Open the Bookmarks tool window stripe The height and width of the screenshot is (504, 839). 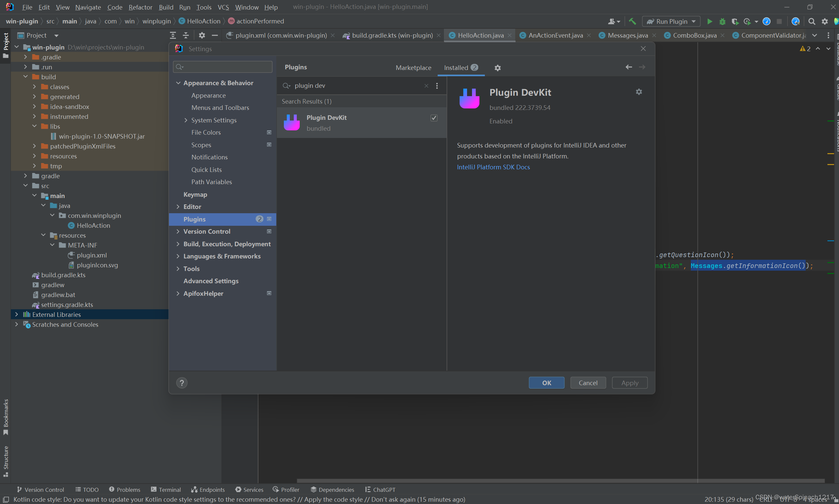coord(6,417)
